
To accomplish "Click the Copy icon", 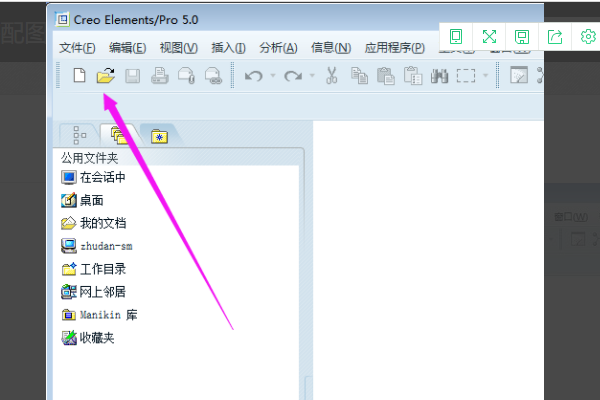I will pos(359,75).
